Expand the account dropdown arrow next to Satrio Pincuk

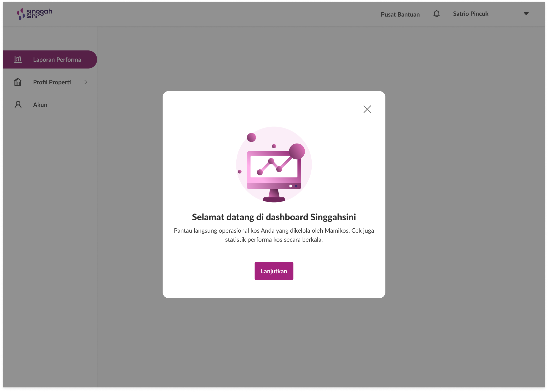526,14
